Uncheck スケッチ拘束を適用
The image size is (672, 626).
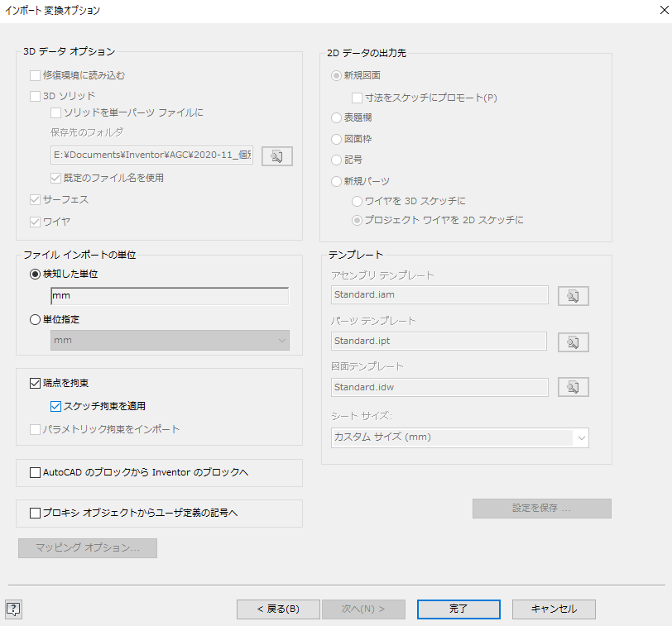[55, 405]
